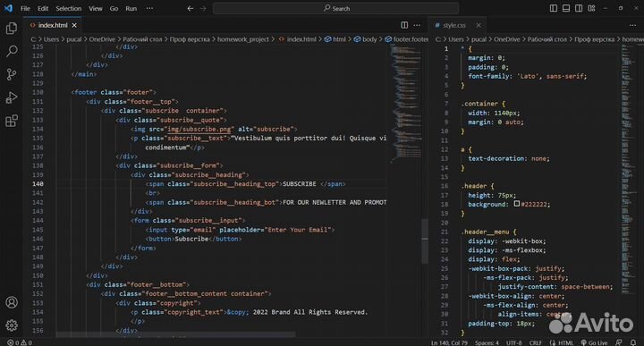The height and width of the screenshot is (346, 644).
Task: Click the vertical scrollbar of index.html editor
Action: tap(425, 241)
